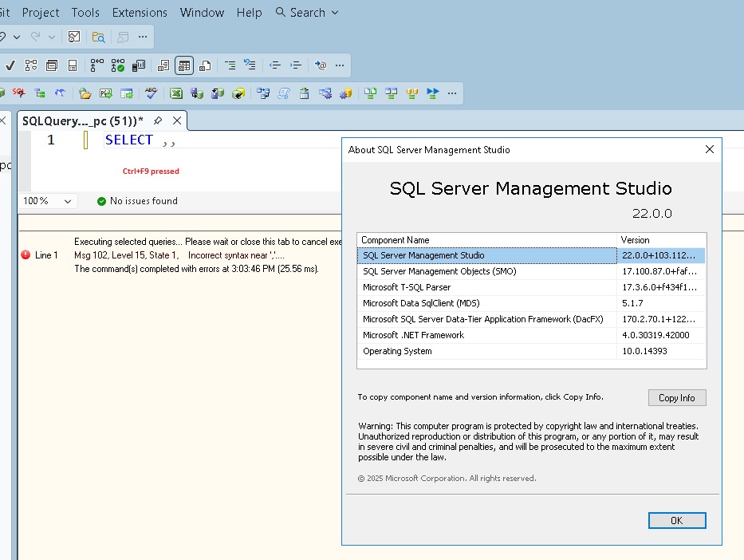This screenshot has height=560, width=744.
Task: Open the undo history dropdown arrow
Action: [17, 37]
